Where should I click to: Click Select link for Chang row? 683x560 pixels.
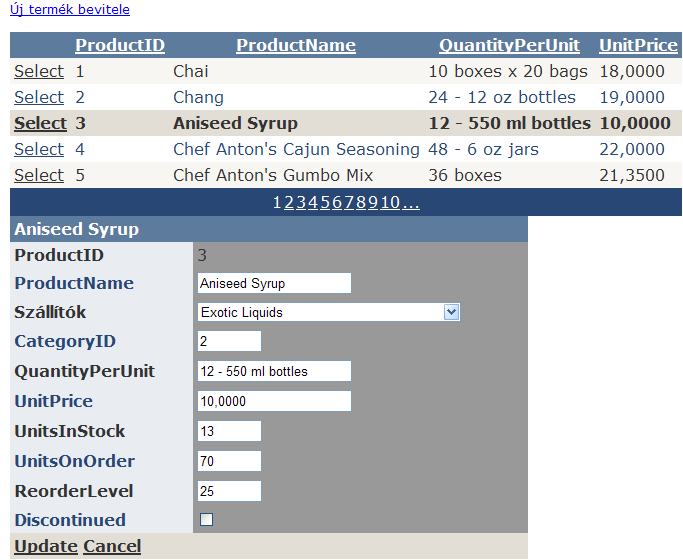point(39,98)
